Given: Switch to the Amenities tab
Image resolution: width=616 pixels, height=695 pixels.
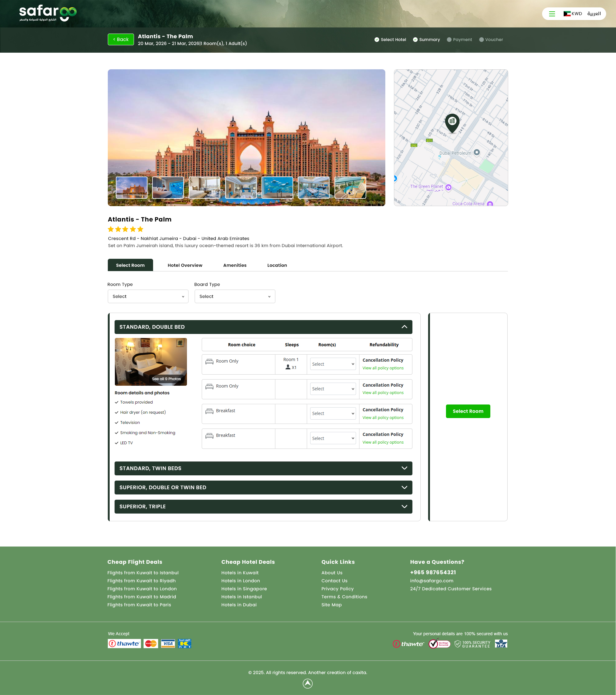Looking at the screenshot, I should pyautogui.click(x=235, y=265).
